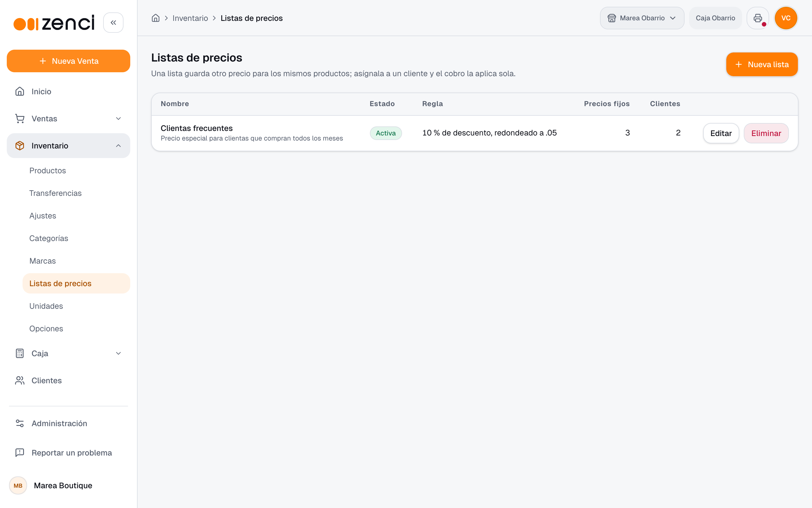Open Categorías in the sidebar

point(76,238)
